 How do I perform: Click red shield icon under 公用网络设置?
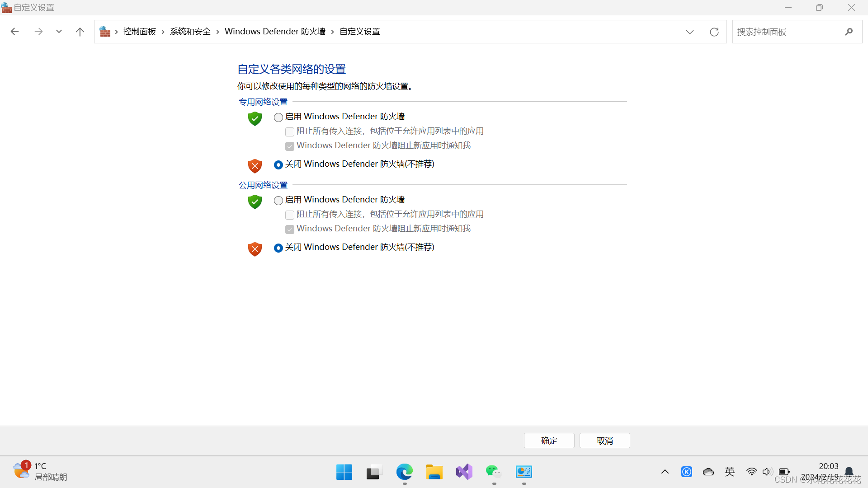(x=255, y=249)
